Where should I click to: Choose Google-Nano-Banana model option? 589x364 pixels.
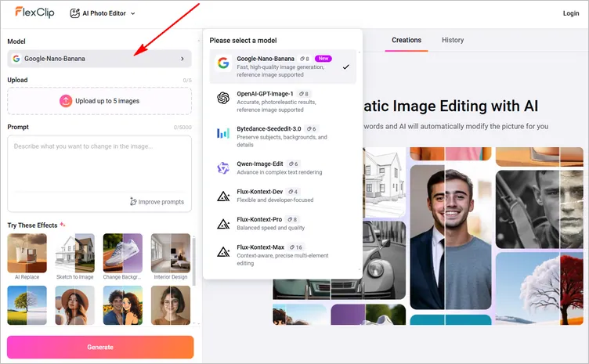pyautogui.click(x=283, y=67)
